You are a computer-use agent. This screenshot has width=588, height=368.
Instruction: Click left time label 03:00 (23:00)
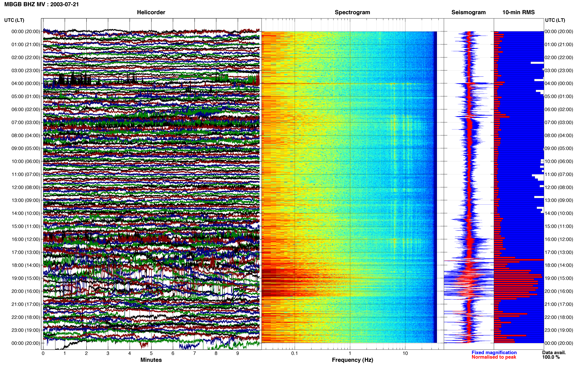[x=26, y=70]
